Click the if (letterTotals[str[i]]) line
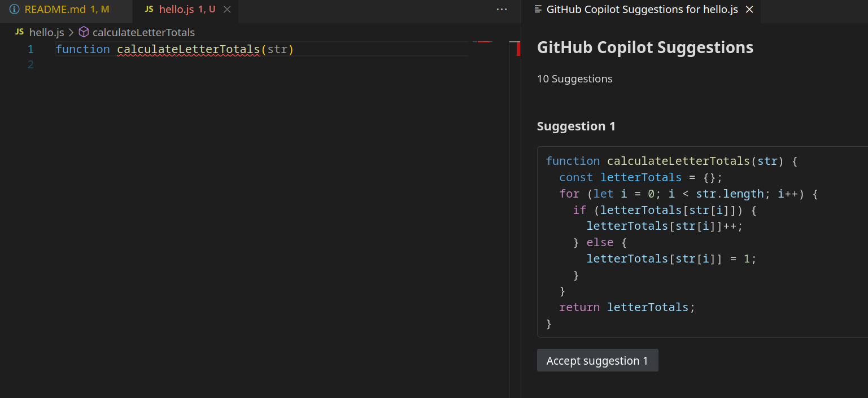This screenshot has height=398, width=868. [664, 210]
